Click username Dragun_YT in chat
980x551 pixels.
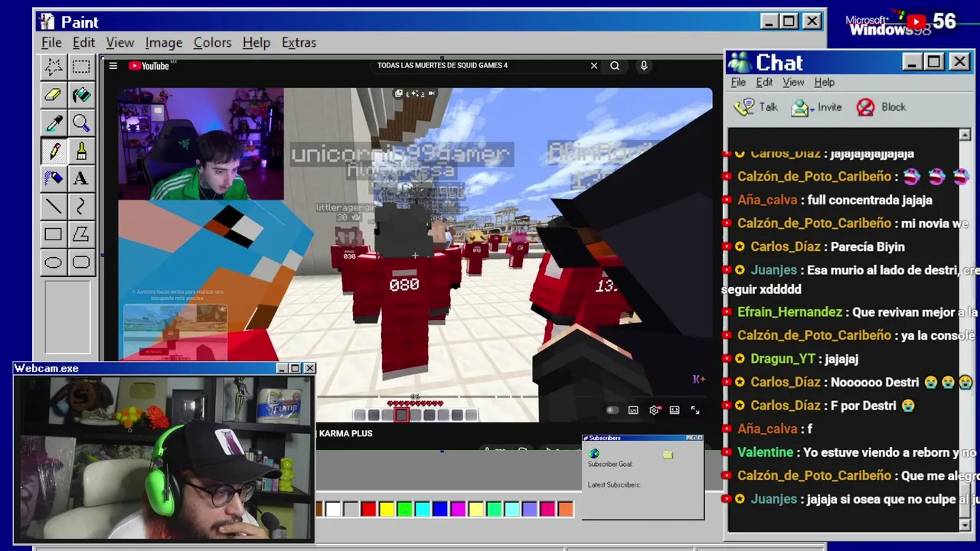(782, 359)
